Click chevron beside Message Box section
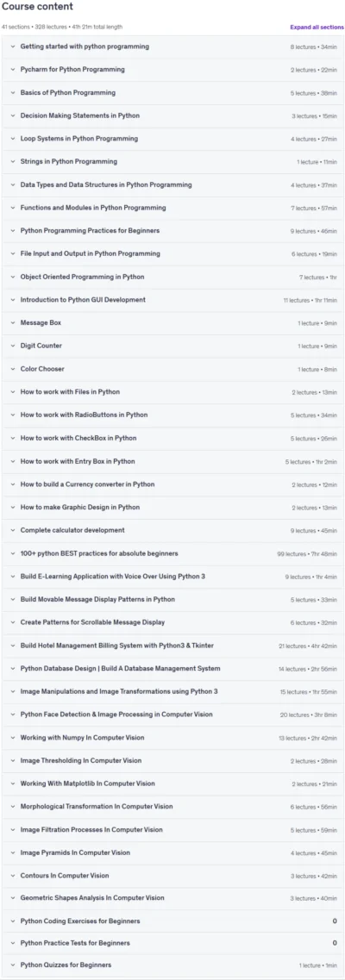This screenshot has width=345, height=980. (12, 322)
